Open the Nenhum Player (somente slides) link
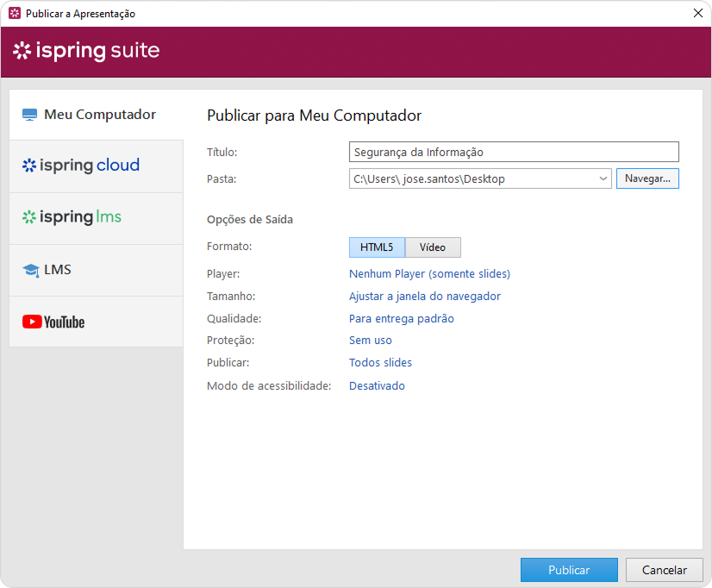Viewport: 712px width, 588px height. (429, 274)
